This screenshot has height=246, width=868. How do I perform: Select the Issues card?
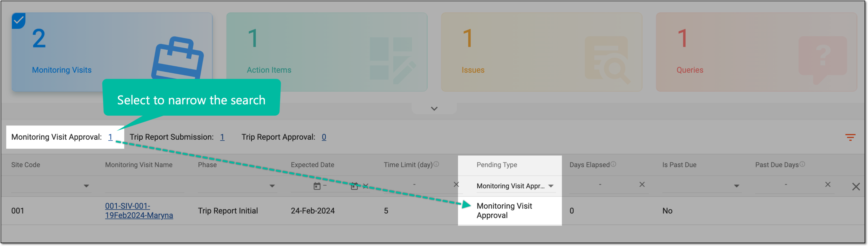pos(542,52)
